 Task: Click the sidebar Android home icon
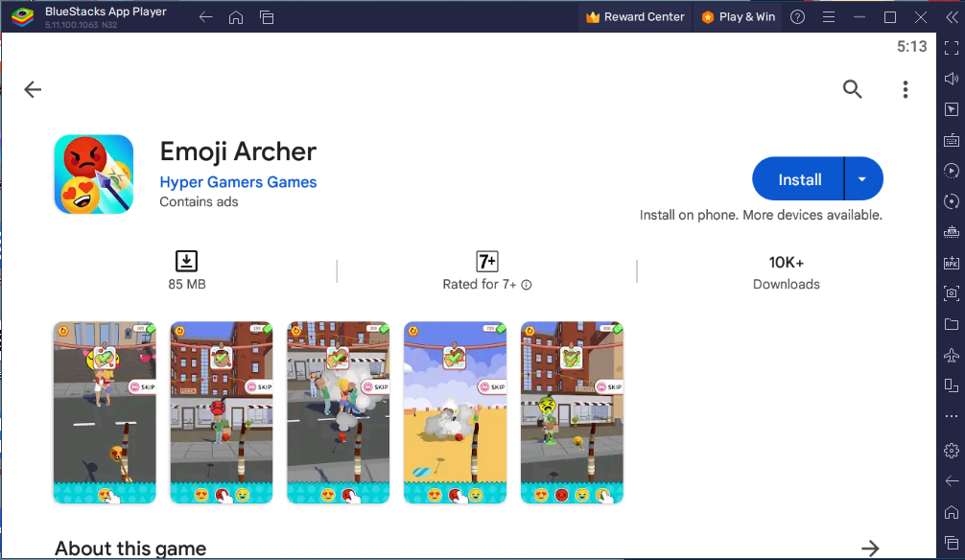pyautogui.click(x=952, y=512)
